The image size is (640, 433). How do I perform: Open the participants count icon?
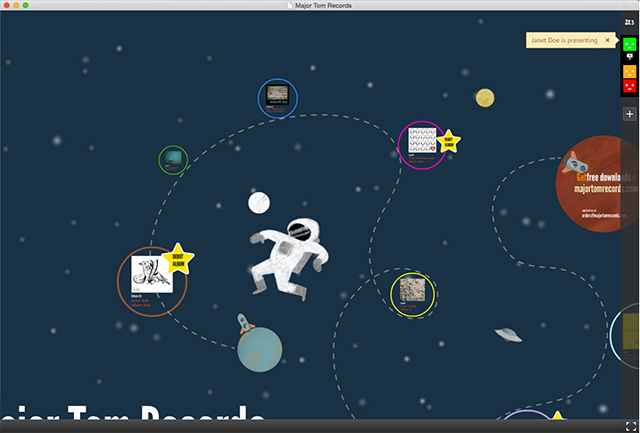point(629,22)
